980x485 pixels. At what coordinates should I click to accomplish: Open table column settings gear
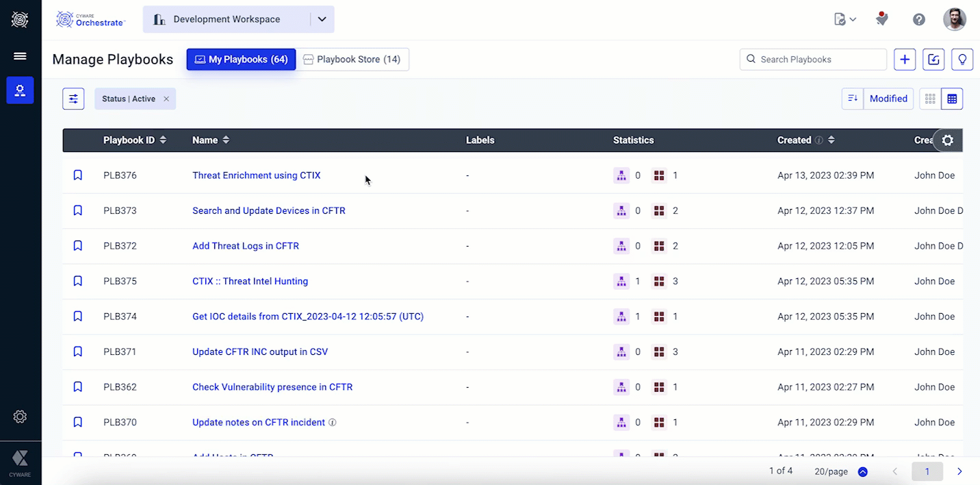pos(947,140)
